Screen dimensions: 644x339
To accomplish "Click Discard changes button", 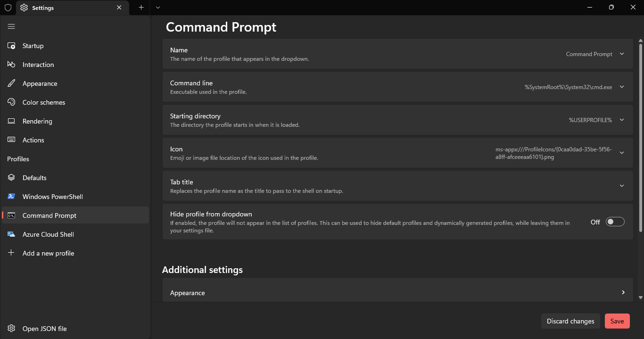I will tap(570, 321).
